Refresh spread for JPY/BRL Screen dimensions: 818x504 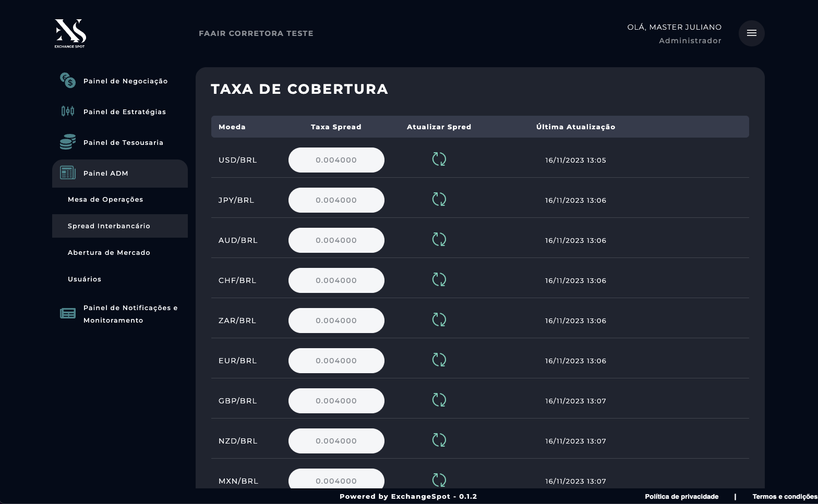[x=439, y=200]
